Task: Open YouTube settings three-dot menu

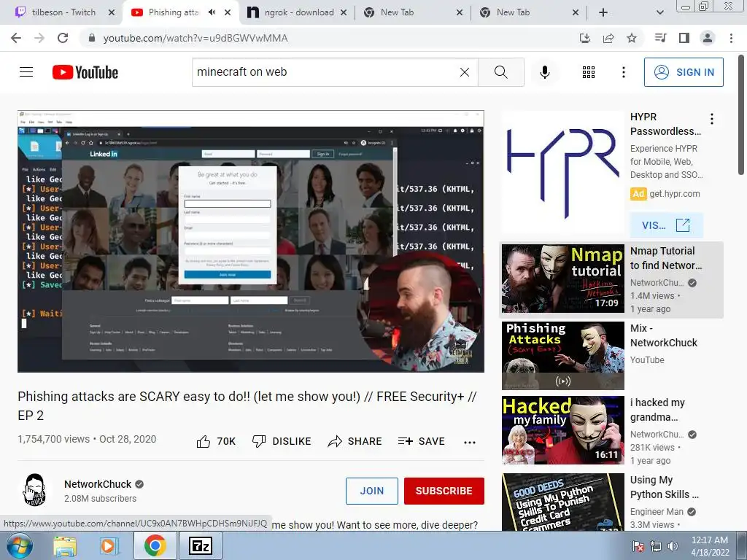Action: coord(623,72)
